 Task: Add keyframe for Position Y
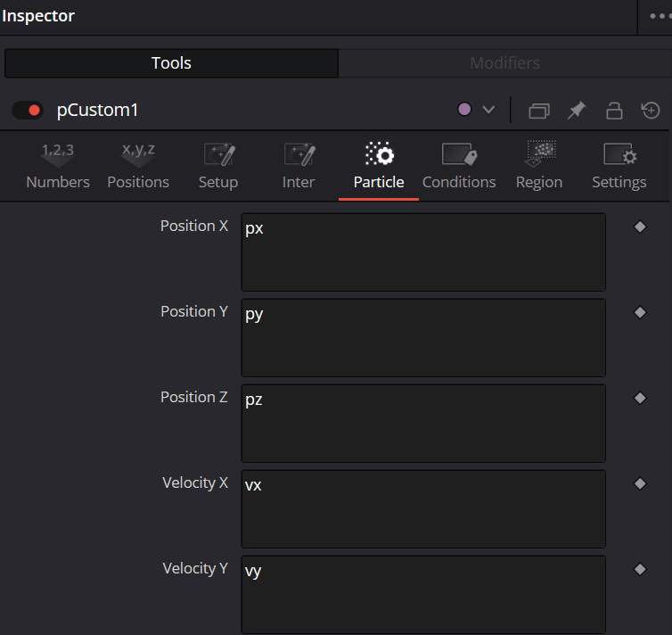tap(640, 312)
